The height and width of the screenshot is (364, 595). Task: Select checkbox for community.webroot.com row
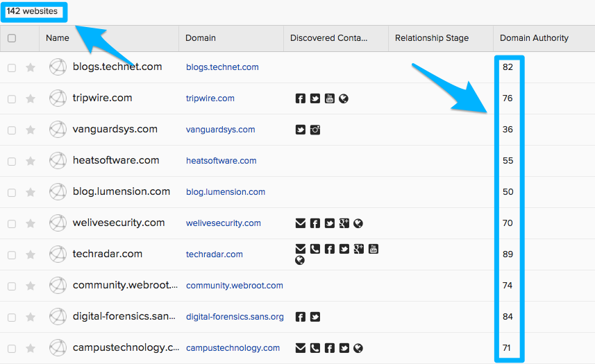12,286
